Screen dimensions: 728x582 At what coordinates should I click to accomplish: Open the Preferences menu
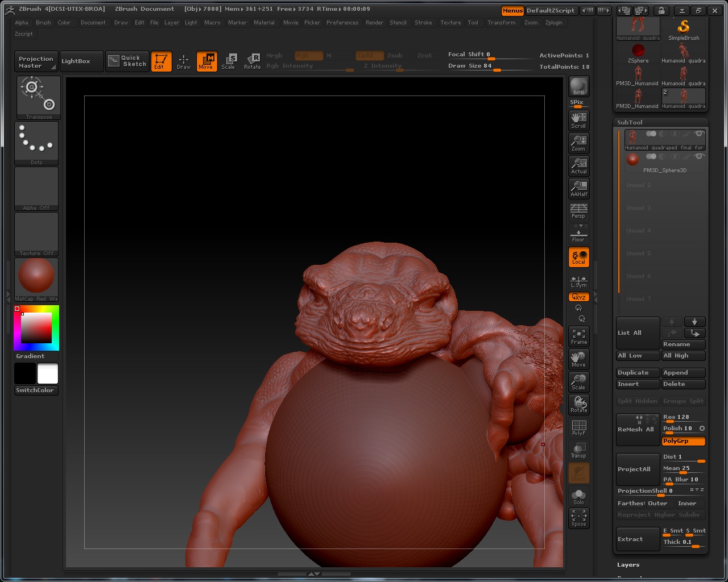(x=342, y=23)
